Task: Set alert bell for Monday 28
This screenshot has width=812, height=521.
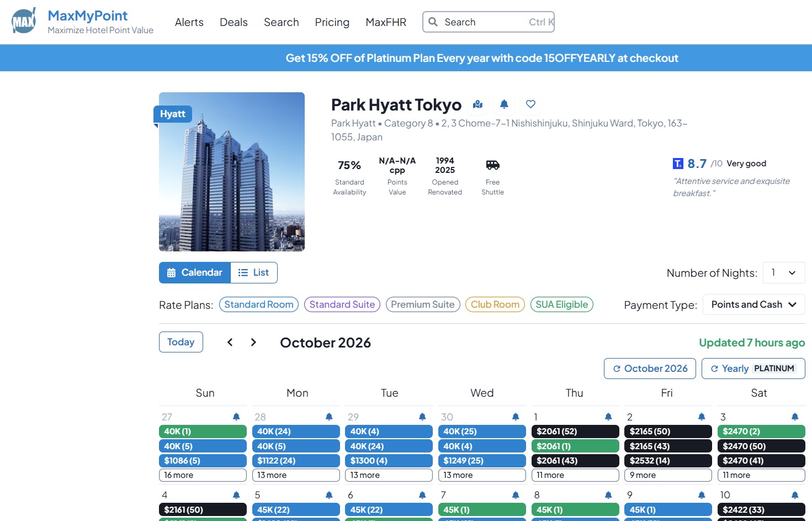Action: (x=329, y=417)
